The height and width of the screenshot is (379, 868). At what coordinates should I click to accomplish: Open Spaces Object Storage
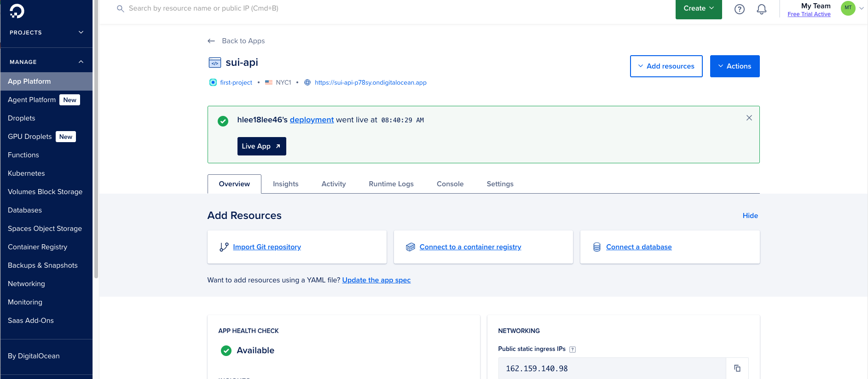pos(46,229)
